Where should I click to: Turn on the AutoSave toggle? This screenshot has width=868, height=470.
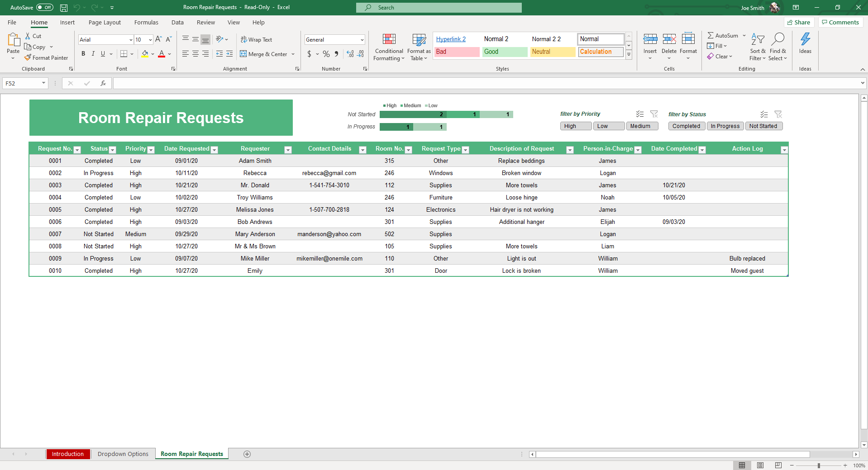click(44, 7)
